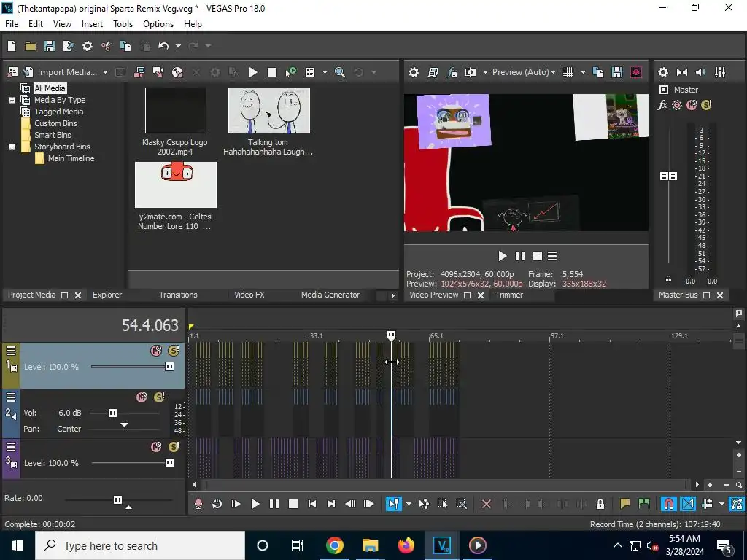Stop media preview in Project Media toolbar
The height and width of the screenshot is (560, 747).
272,72
